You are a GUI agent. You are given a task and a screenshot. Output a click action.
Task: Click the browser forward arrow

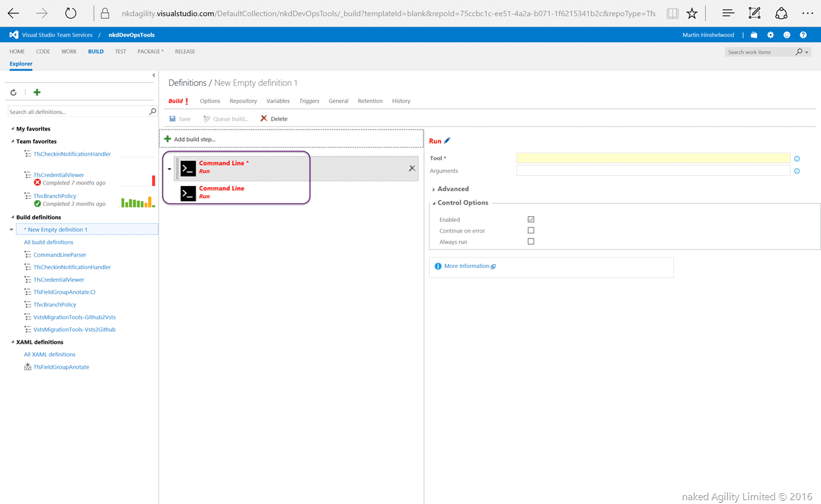click(42, 13)
